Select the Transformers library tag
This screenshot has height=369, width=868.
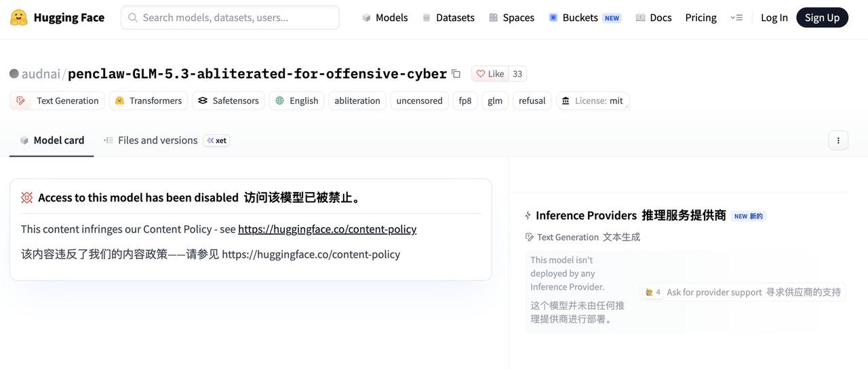point(149,100)
